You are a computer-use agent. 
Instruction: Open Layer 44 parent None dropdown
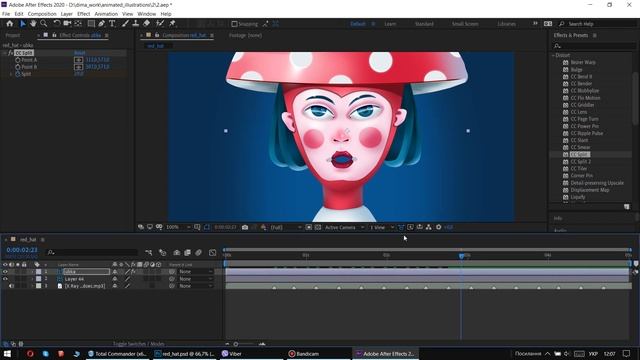[x=196, y=279]
